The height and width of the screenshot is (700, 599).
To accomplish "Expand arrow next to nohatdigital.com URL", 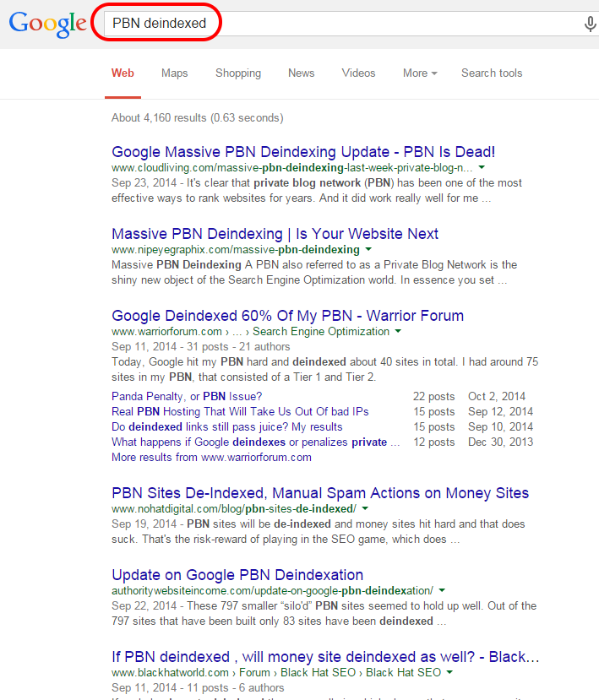I will (365, 508).
